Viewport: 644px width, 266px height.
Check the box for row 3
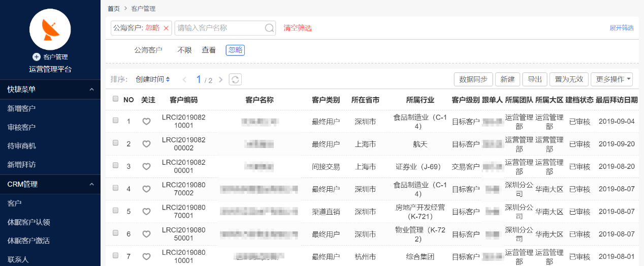116,165
